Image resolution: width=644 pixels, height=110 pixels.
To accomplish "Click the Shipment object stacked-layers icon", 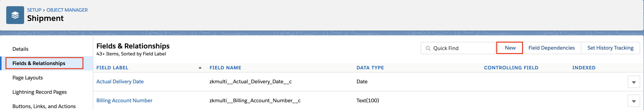I will (x=15, y=15).
